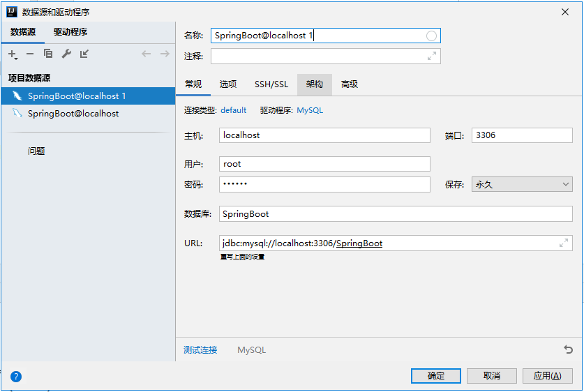Click the 测试连接 link
584x392 pixels.
tap(200, 350)
